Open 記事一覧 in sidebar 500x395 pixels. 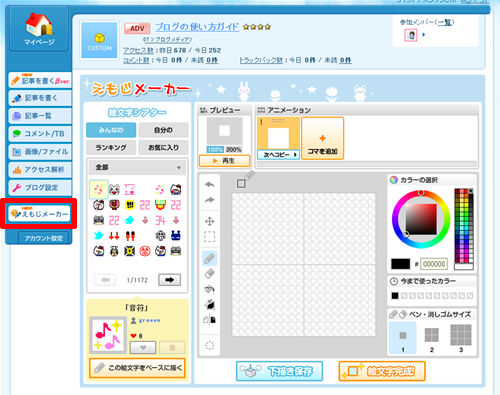tap(40, 116)
